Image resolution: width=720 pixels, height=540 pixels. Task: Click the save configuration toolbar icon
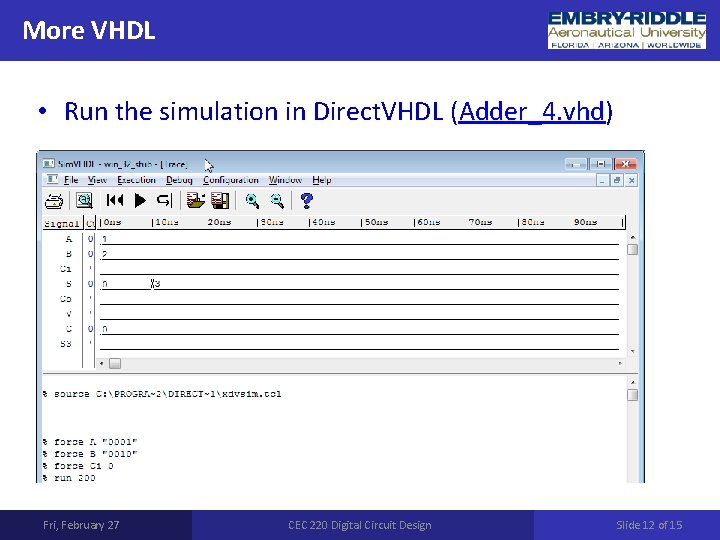click(x=220, y=200)
